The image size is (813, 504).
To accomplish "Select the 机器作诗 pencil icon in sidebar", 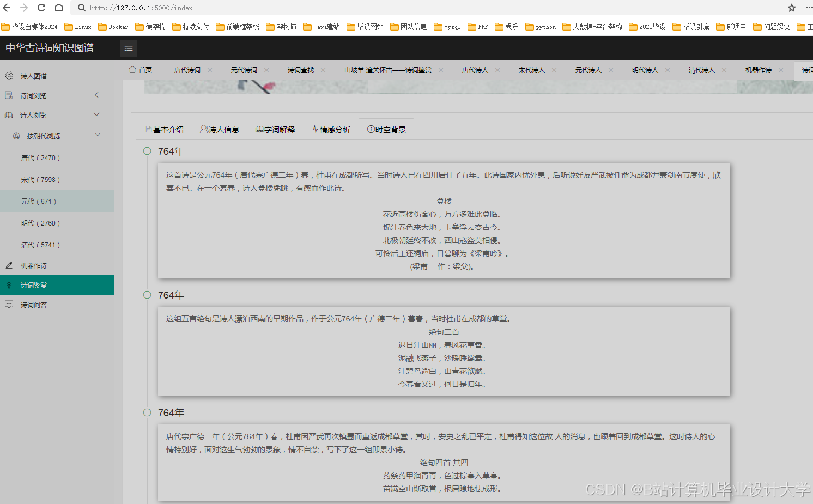I will click(x=8, y=265).
